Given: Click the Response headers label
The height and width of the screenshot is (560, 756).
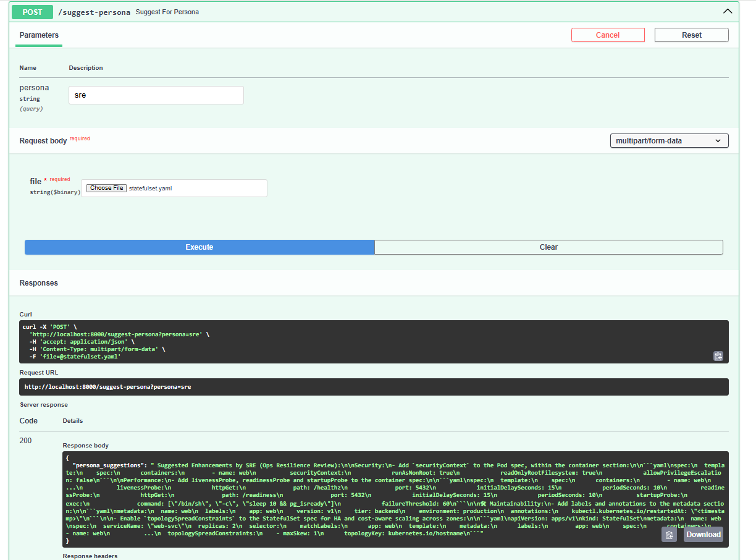Looking at the screenshot, I should pyautogui.click(x=90, y=556).
